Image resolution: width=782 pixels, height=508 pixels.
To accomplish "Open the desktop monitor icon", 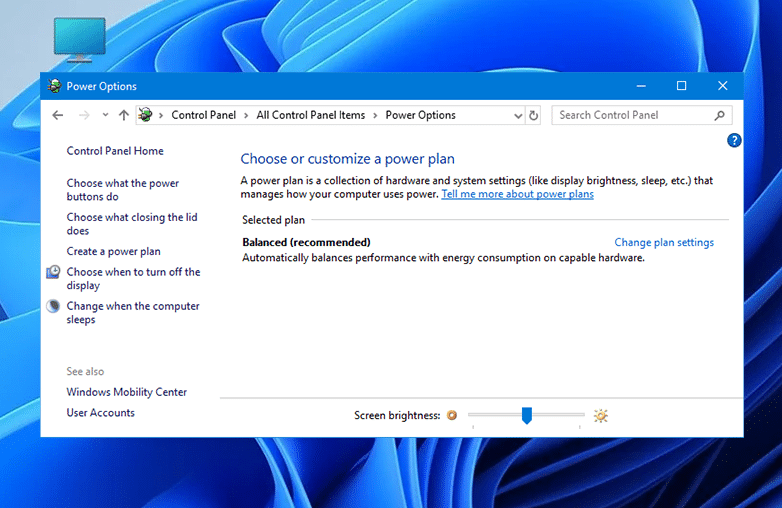I will tap(80, 39).
